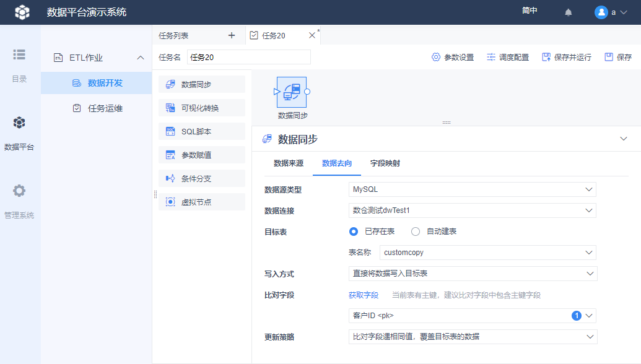This screenshot has width=641, height=364.
Task: Select 数据开发 in the sidebar
Action: click(x=97, y=83)
